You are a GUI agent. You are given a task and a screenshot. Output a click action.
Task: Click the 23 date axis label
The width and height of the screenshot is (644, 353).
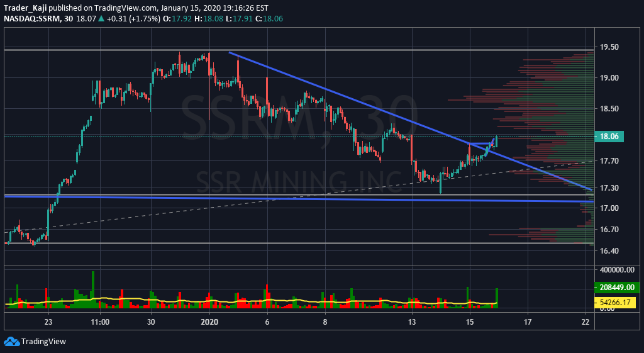tap(49, 322)
